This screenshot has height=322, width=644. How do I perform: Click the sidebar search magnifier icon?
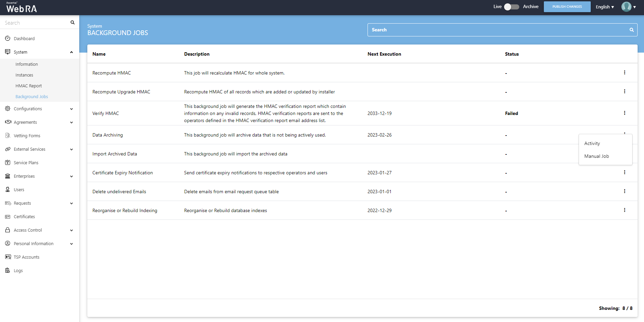click(x=72, y=23)
